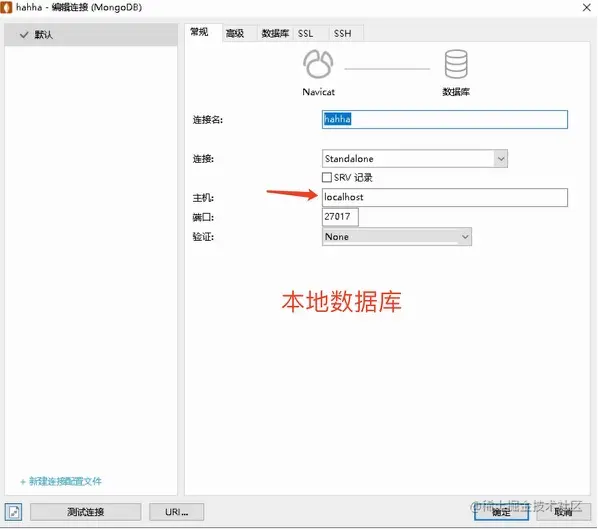The height and width of the screenshot is (529, 598).
Task: Open the 数据库 tab
Action: coord(275,34)
